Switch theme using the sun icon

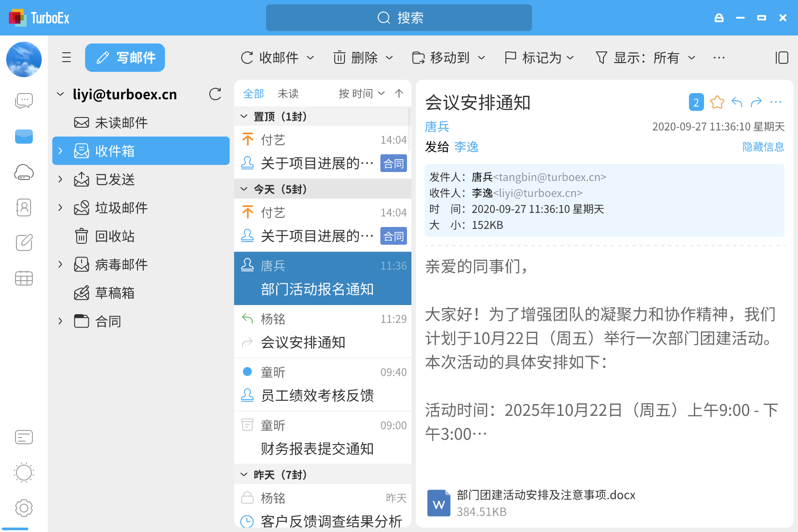point(24,473)
